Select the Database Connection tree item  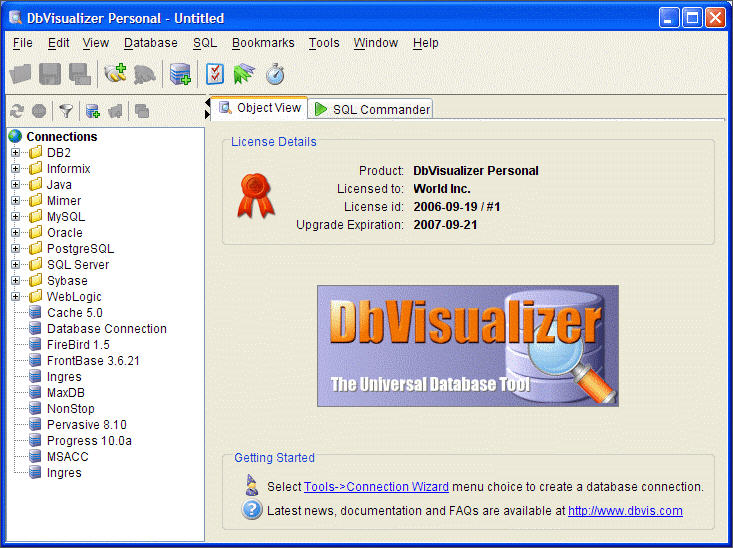point(107,329)
